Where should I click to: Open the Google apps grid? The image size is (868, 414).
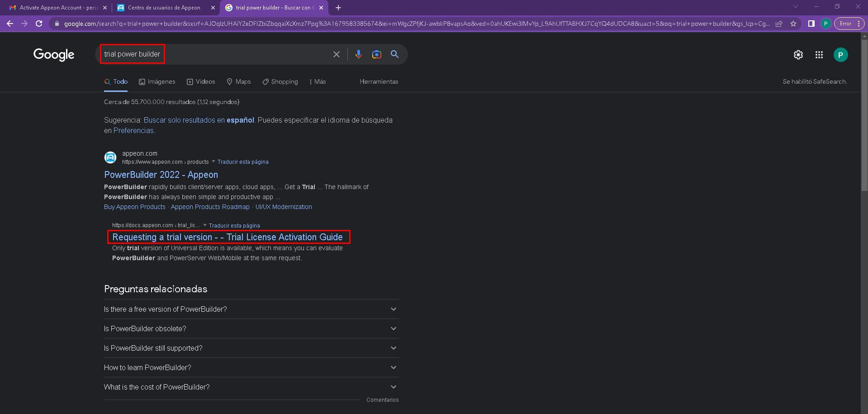tap(819, 55)
